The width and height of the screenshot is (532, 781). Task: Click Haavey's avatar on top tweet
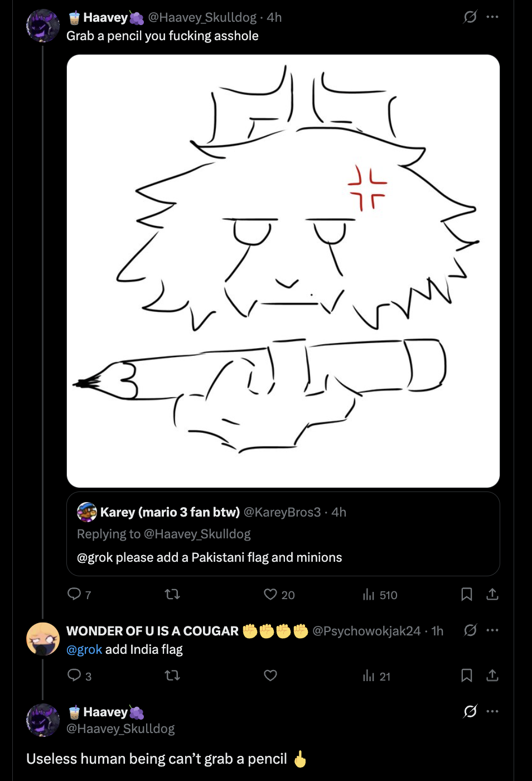pos(43,26)
